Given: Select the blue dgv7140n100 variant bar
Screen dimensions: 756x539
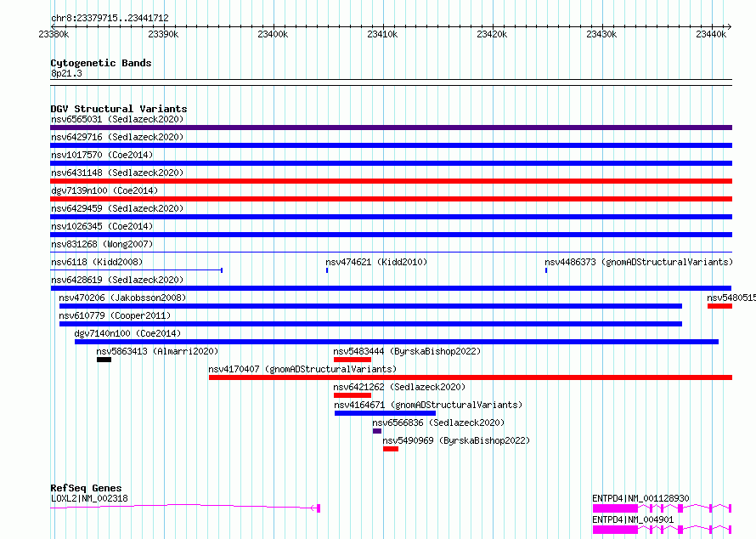Looking at the screenshot, I should 397,342.
